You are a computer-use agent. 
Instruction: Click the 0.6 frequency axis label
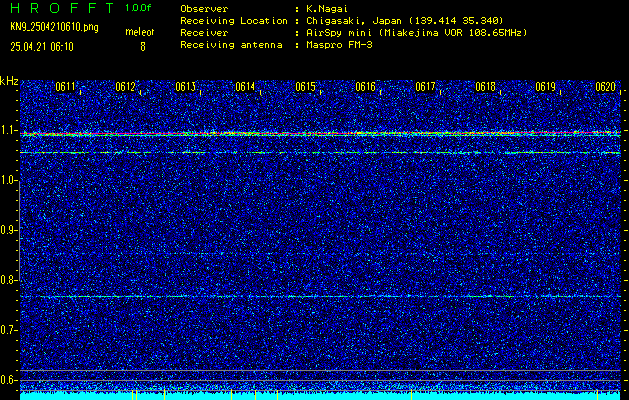(x=7, y=380)
